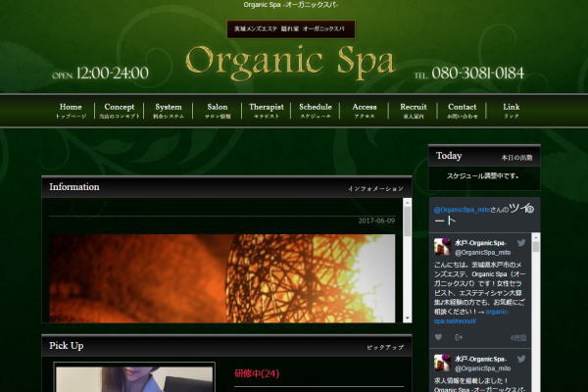Click the Link menu item
Viewport: 588px width, 392px height.
(512, 111)
